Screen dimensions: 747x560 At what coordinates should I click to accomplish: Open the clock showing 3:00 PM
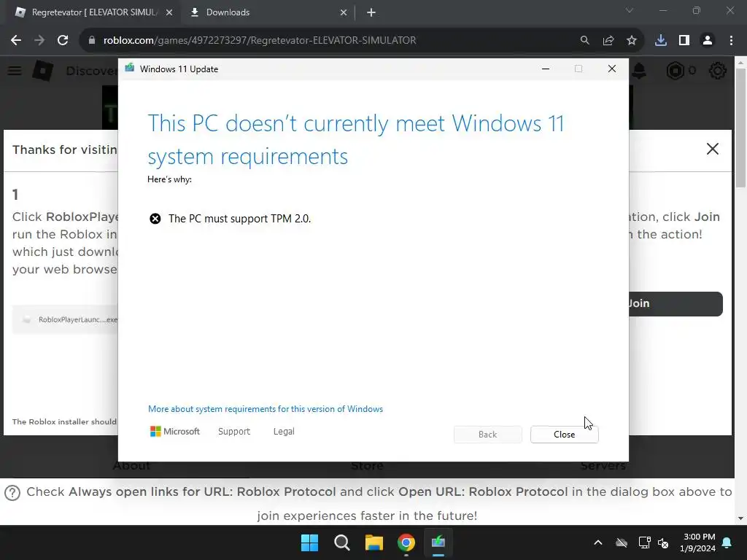[x=697, y=542]
